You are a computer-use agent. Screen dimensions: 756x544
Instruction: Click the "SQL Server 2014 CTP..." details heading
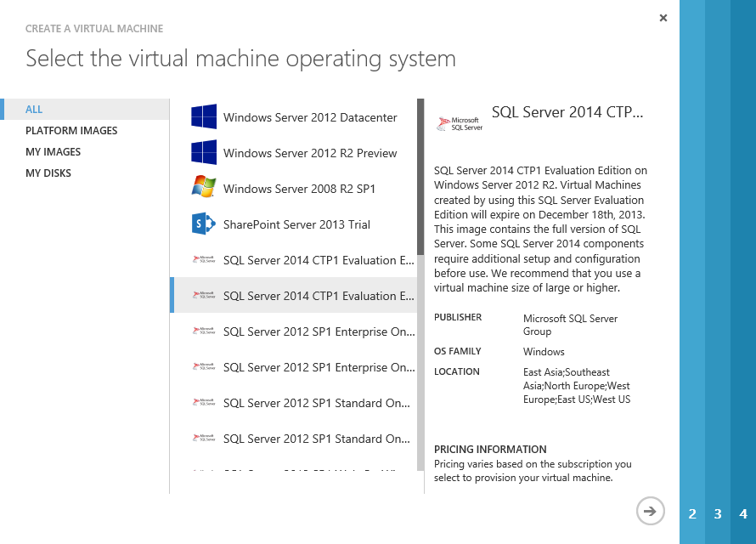(567, 112)
